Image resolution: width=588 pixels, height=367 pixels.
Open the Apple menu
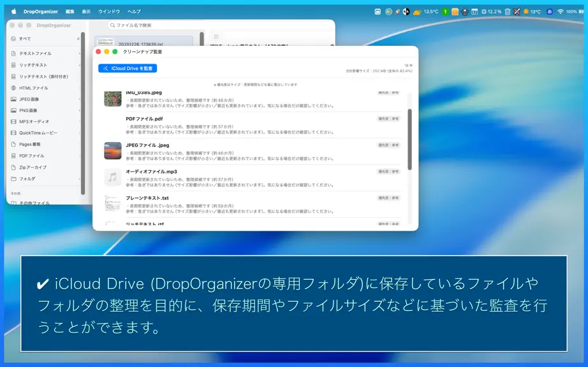[14, 11]
